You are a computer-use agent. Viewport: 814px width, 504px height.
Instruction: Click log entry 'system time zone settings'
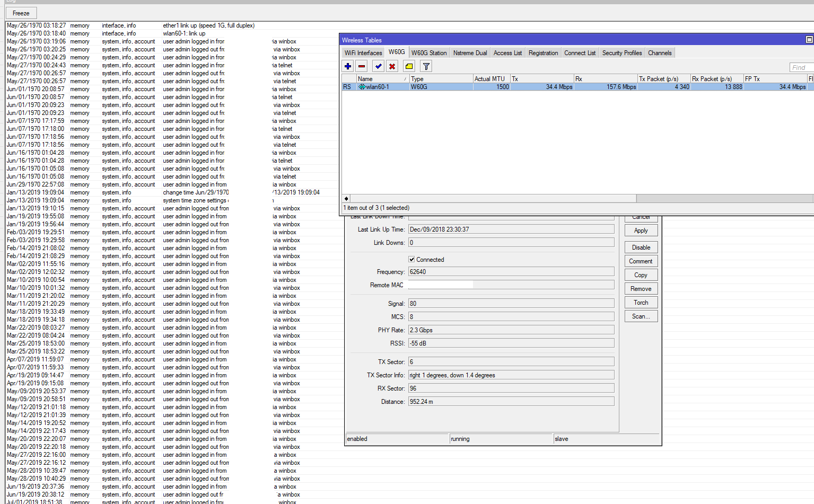tap(196, 200)
